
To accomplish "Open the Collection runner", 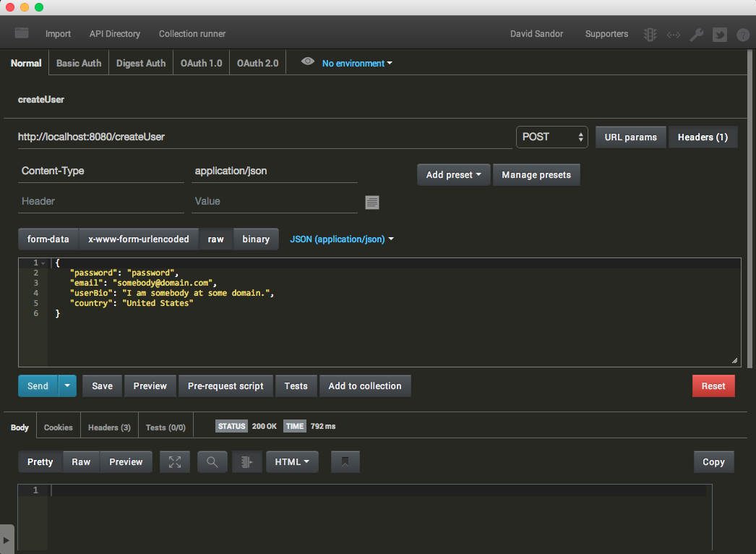I will click(192, 34).
